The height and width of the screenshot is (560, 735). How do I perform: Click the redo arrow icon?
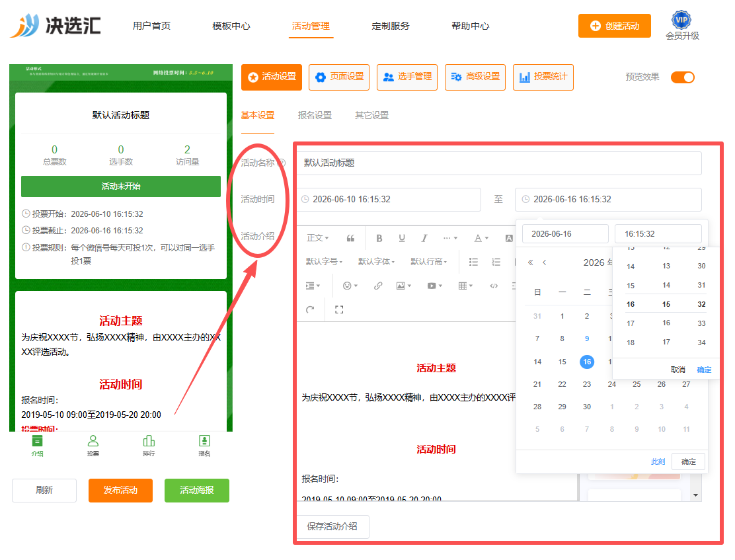click(x=310, y=309)
